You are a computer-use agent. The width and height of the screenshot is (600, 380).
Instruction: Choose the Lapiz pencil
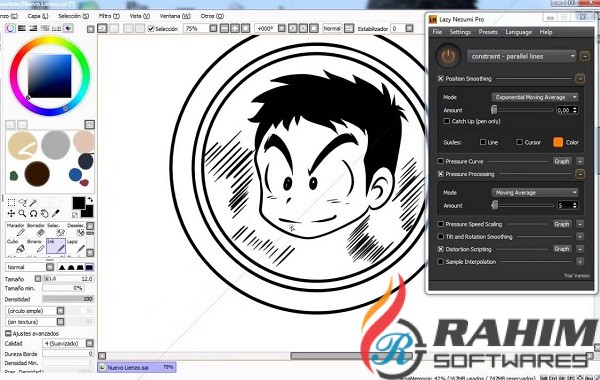[x=76, y=246]
